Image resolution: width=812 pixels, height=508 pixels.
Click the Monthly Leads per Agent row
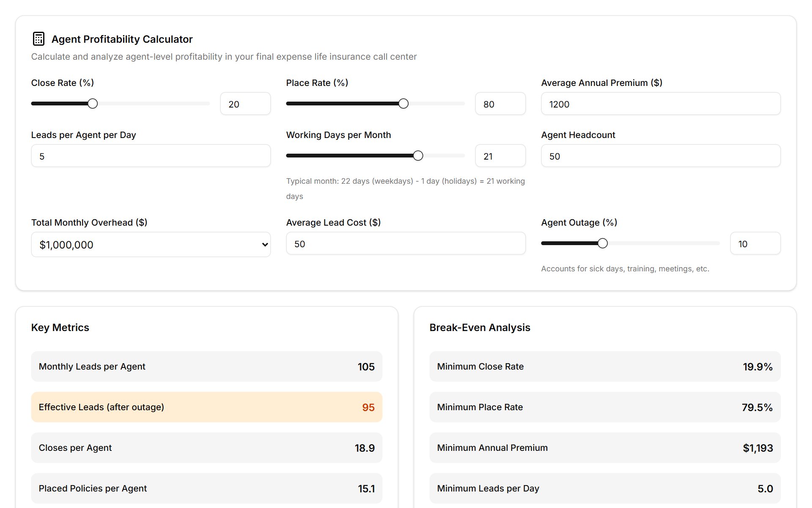(x=206, y=367)
